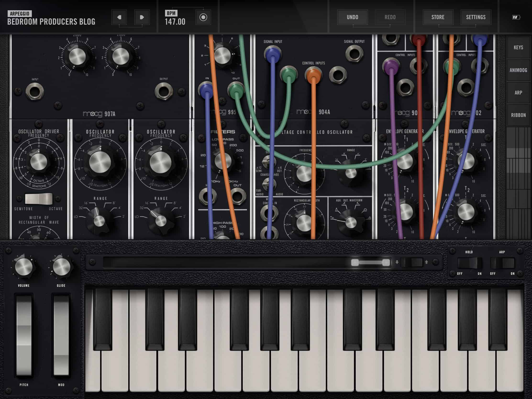The height and width of the screenshot is (399, 532).
Task: Click the UNDO button
Action: click(x=353, y=17)
